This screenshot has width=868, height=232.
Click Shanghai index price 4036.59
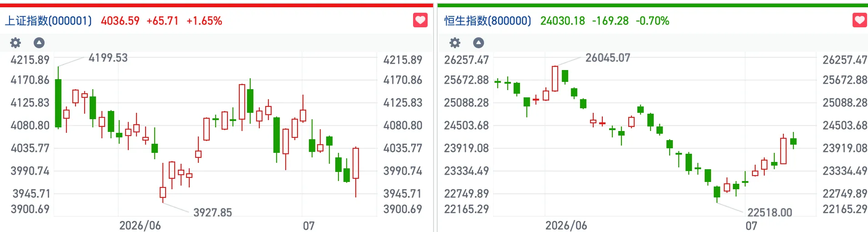point(120,21)
